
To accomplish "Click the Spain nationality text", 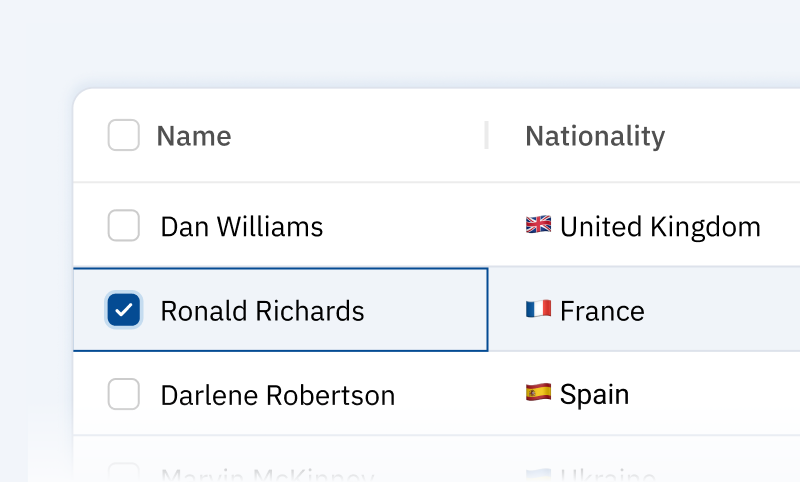I will (594, 395).
